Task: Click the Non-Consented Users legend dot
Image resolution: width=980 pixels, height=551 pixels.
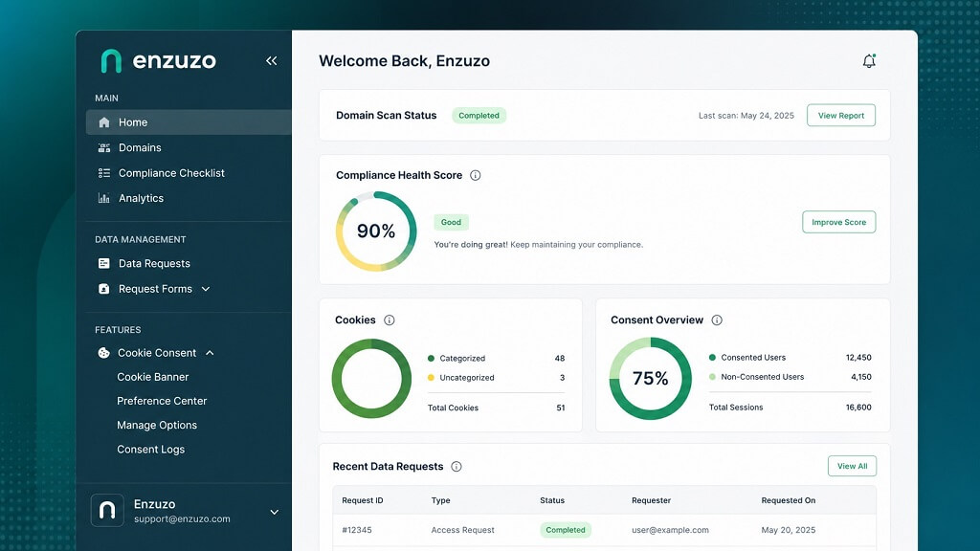Action: point(712,377)
